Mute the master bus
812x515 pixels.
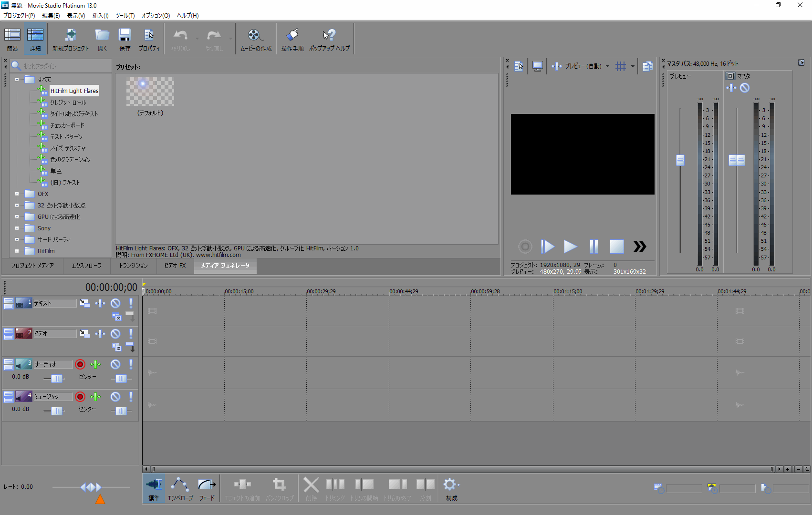[x=745, y=88]
